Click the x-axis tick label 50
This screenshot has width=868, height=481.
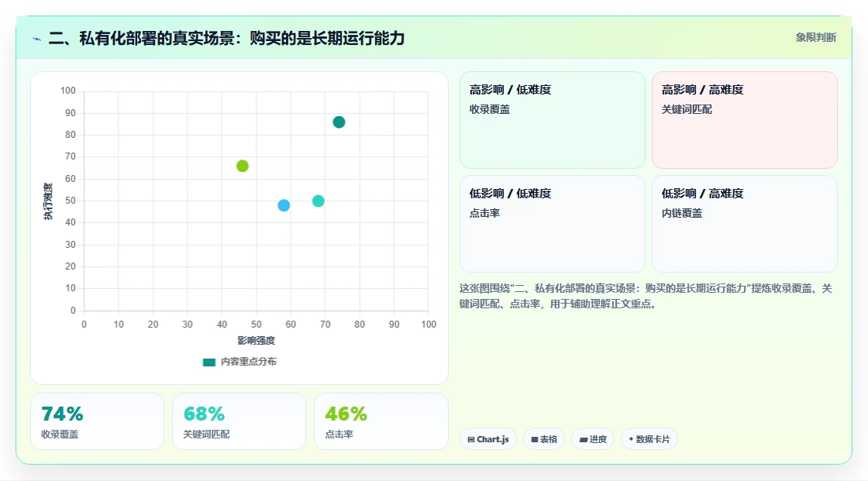click(x=257, y=325)
